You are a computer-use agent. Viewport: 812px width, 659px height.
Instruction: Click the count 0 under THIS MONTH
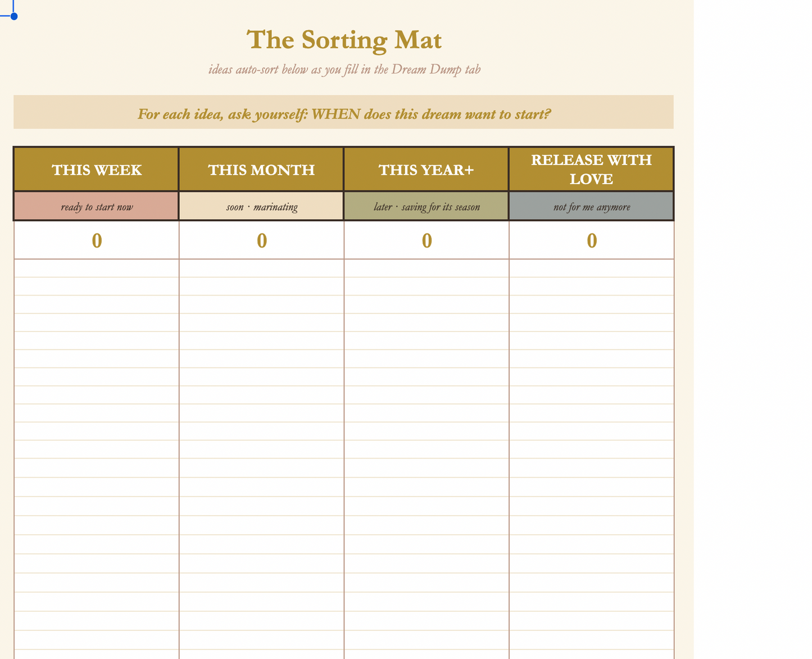pyautogui.click(x=261, y=240)
